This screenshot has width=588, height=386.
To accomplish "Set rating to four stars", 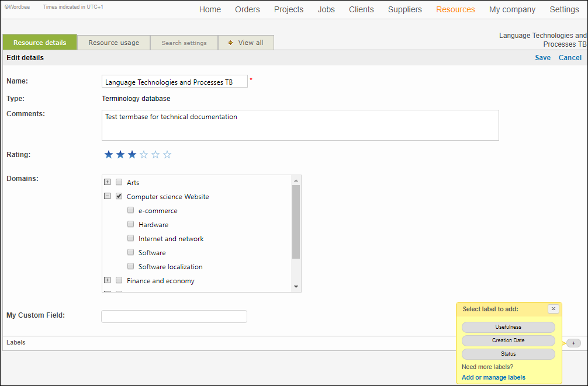I will pos(144,155).
